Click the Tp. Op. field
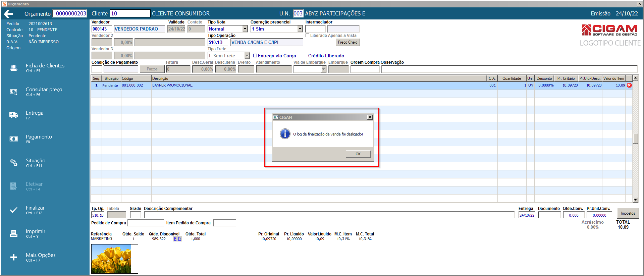 click(98, 215)
